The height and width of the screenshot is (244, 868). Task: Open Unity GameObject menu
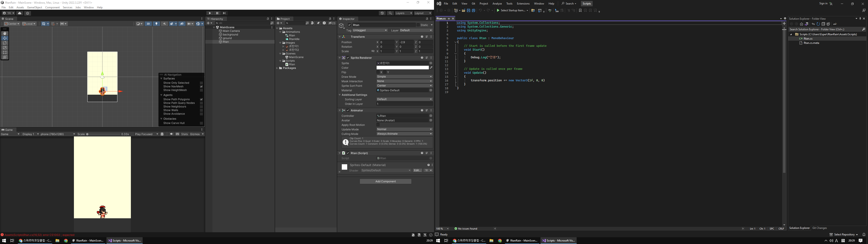click(35, 7)
